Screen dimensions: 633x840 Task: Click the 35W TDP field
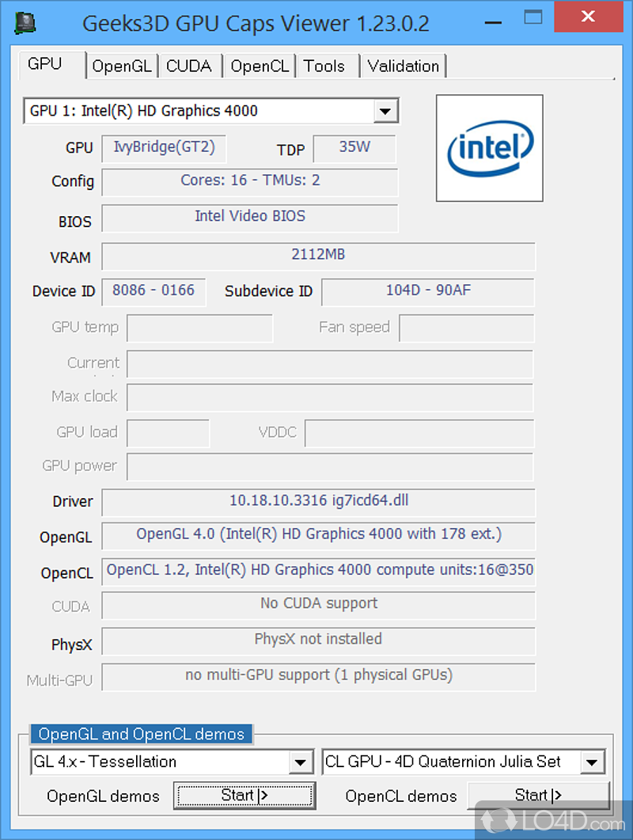tap(354, 148)
